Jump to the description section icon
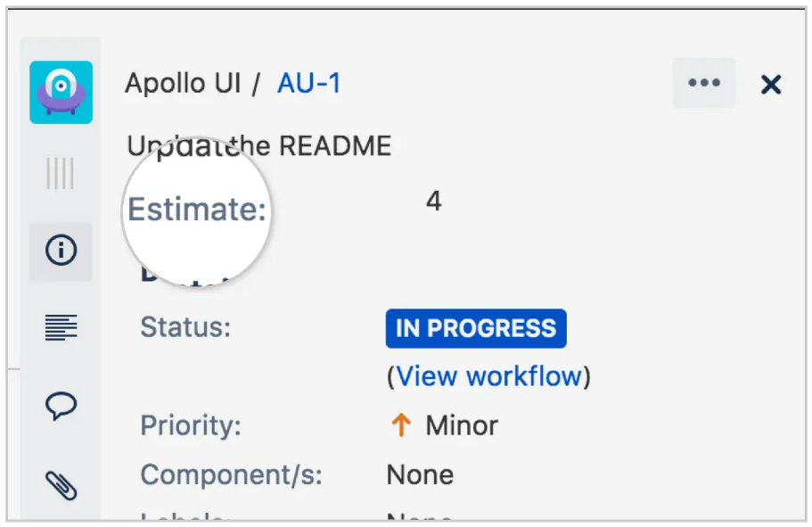 pyautogui.click(x=61, y=327)
